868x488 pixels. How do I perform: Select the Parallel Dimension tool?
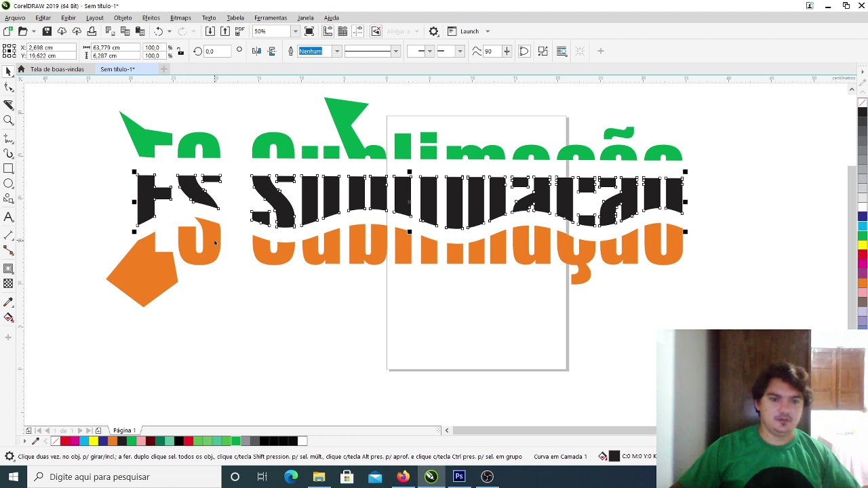pyautogui.click(x=8, y=235)
